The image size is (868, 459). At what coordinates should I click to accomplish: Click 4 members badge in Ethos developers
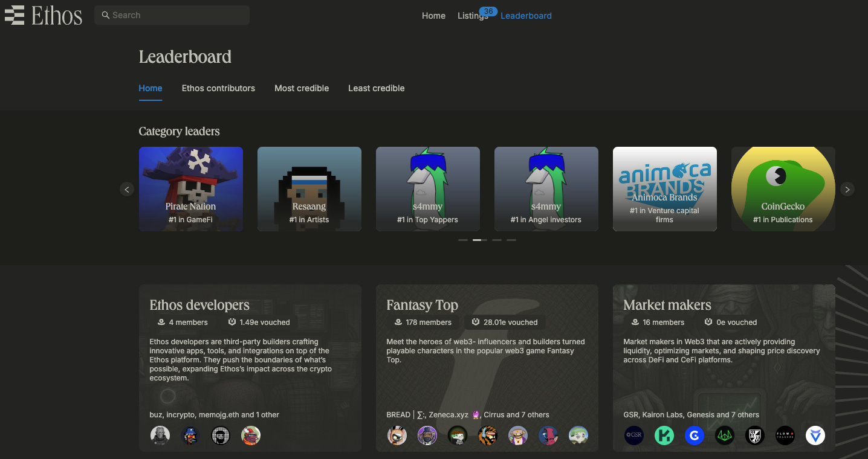tap(183, 323)
